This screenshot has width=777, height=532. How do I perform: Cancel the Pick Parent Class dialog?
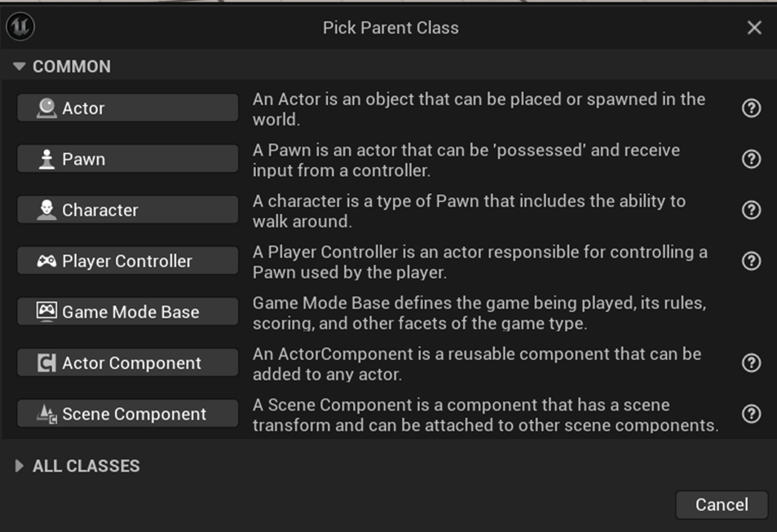(722, 505)
